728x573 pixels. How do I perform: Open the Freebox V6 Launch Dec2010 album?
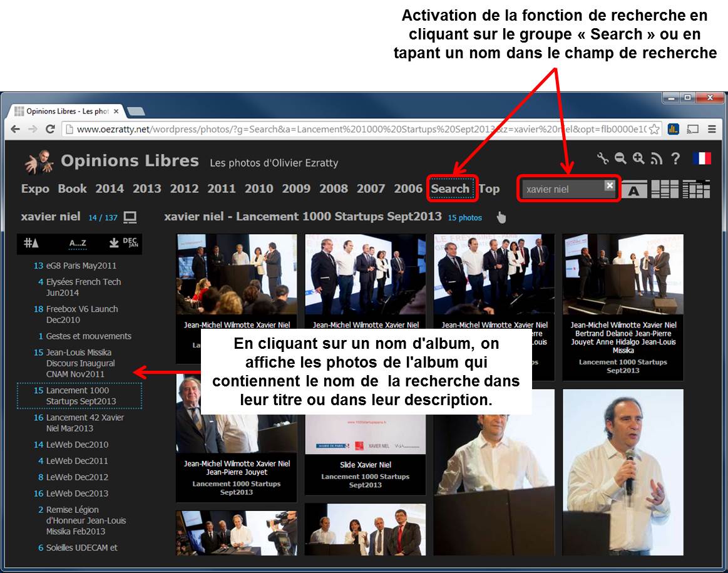click(81, 314)
